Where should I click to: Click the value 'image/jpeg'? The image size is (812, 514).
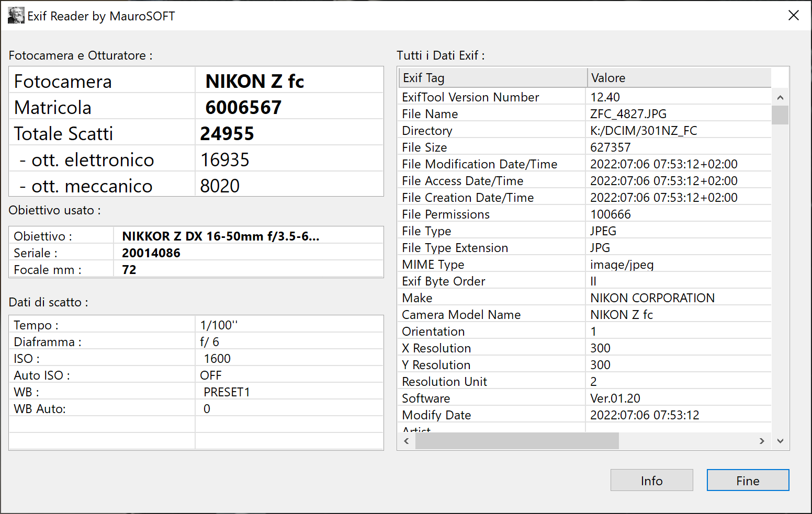622,265
